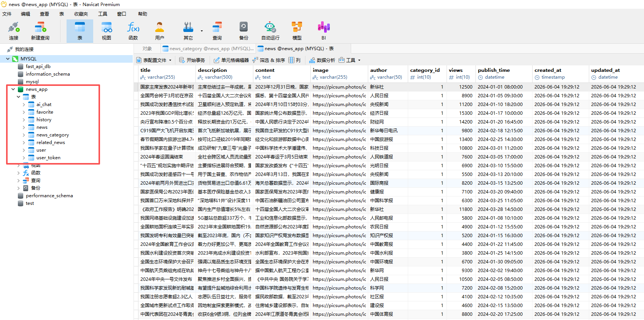Click the Others (其它) toolbar icon
Screen dimensions: 644x320
(x=188, y=31)
